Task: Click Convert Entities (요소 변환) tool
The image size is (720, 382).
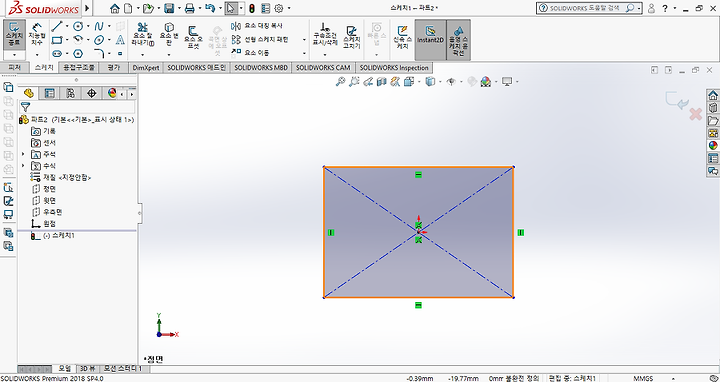Action: pos(169,34)
